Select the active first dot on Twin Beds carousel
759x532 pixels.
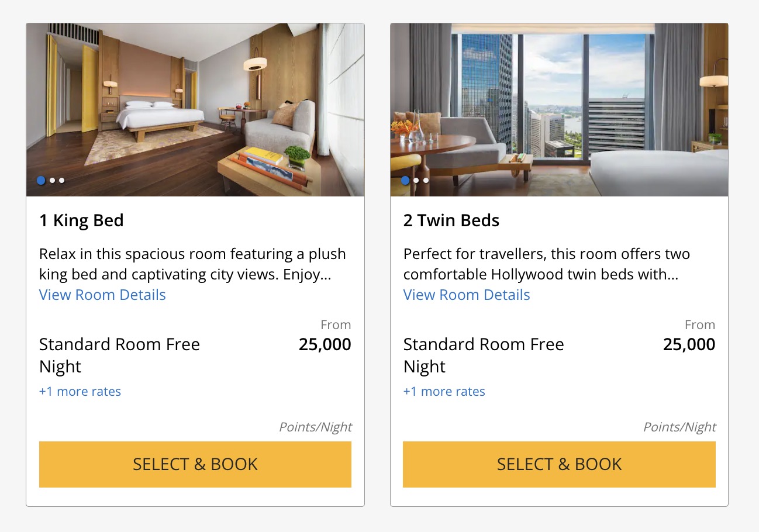click(406, 180)
